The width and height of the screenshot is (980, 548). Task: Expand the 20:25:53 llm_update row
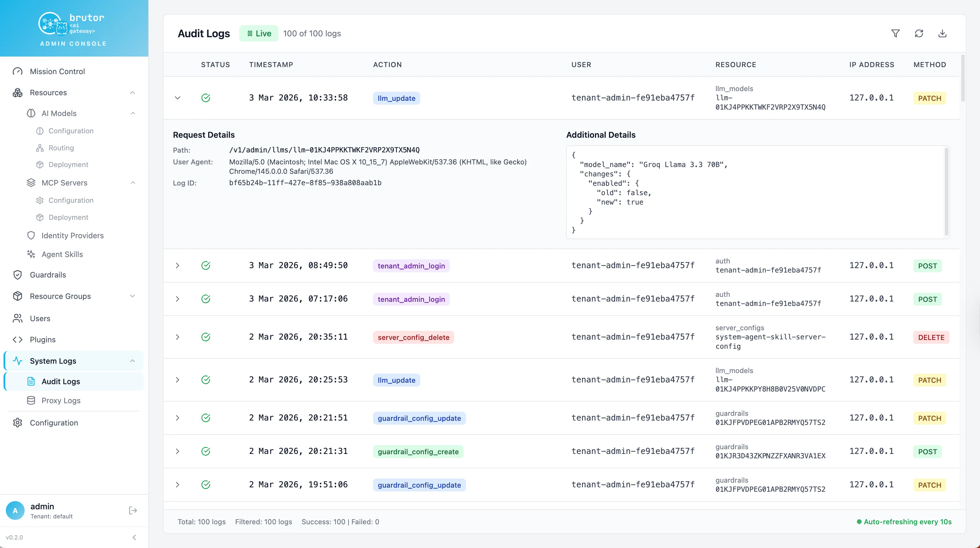coord(178,380)
